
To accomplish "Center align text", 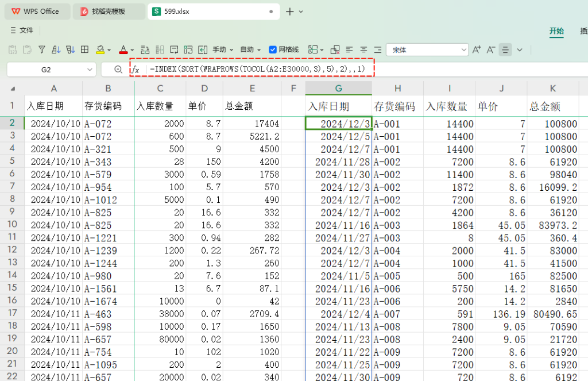I will pos(363,49).
